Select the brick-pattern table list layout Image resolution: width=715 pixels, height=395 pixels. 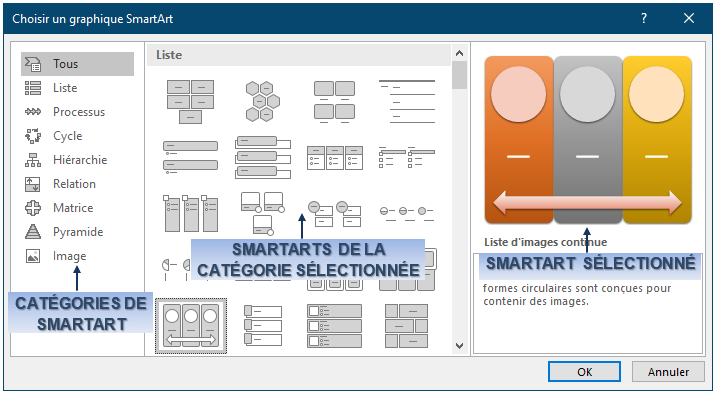pos(407,326)
